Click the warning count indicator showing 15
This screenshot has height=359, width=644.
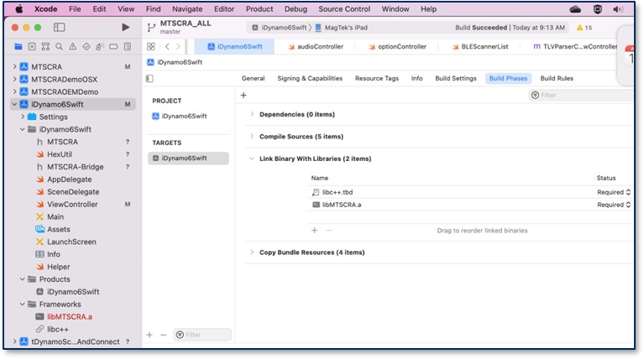point(584,28)
